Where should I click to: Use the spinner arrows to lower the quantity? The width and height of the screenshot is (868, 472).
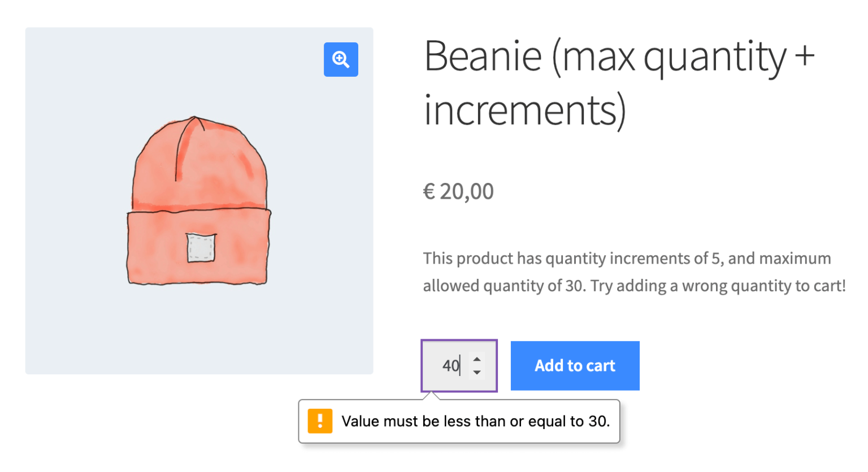(478, 372)
